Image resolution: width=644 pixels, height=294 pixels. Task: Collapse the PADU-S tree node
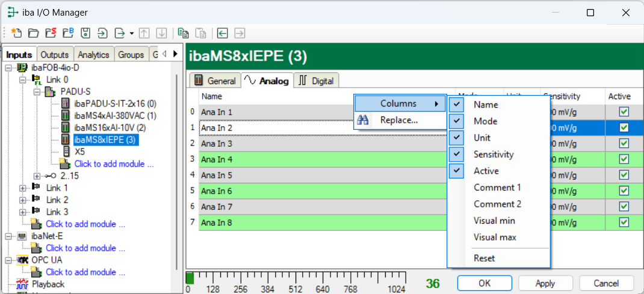[37, 91]
